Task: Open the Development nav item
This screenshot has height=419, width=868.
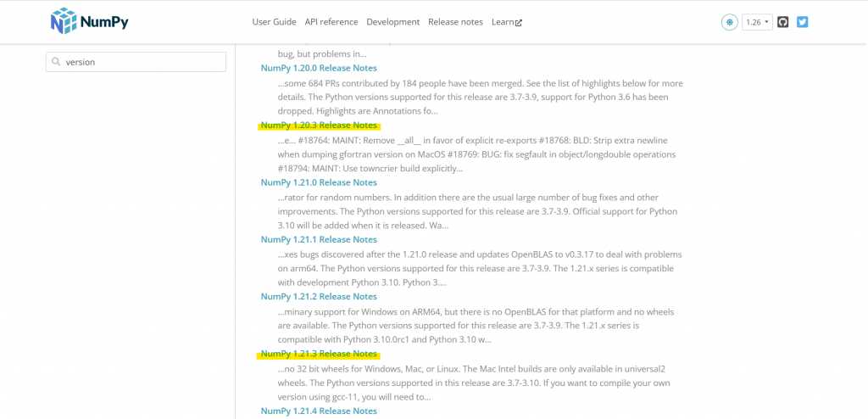Action: tap(393, 22)
